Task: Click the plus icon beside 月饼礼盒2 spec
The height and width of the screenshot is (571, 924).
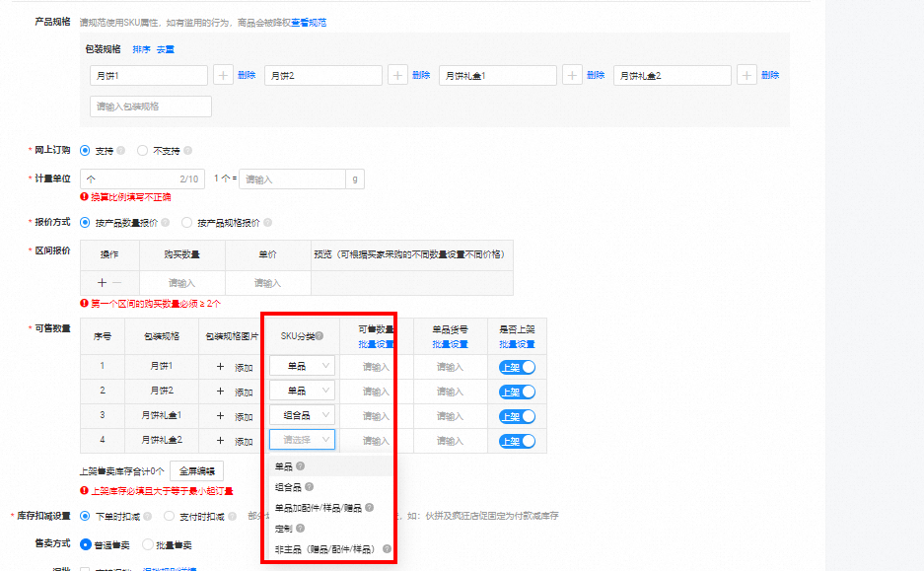Action: pyautogui.click(x=746, y=76)
